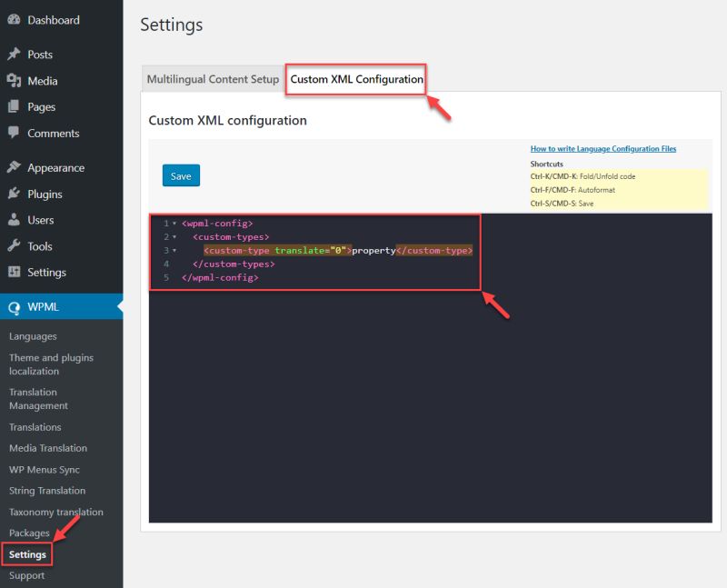727x588 pixels.
Task: Click the Plugins plug icon
Action: point(16,194)
